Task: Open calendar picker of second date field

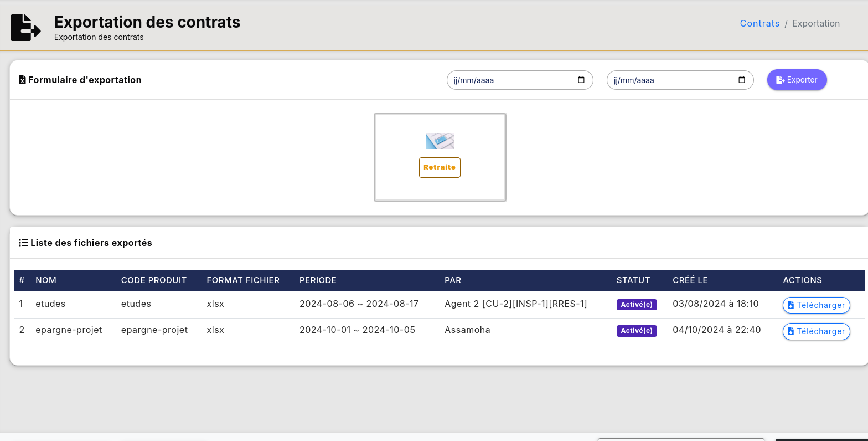Action: 742,80
